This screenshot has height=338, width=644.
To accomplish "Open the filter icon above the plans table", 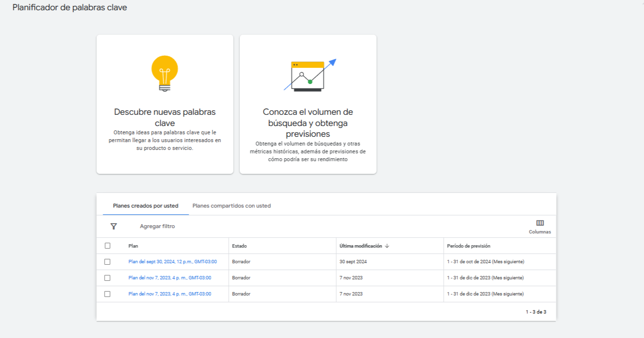I will click(114, 226).
